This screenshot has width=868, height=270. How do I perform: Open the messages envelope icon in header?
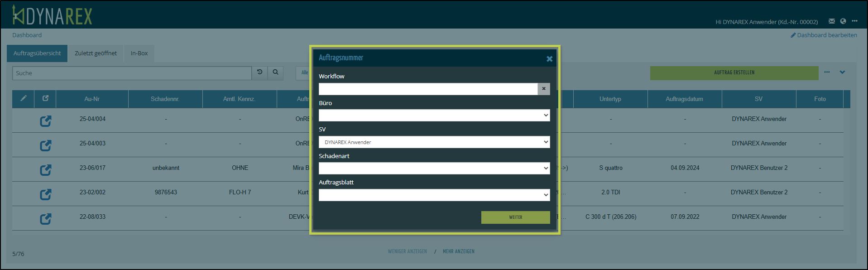831,21
